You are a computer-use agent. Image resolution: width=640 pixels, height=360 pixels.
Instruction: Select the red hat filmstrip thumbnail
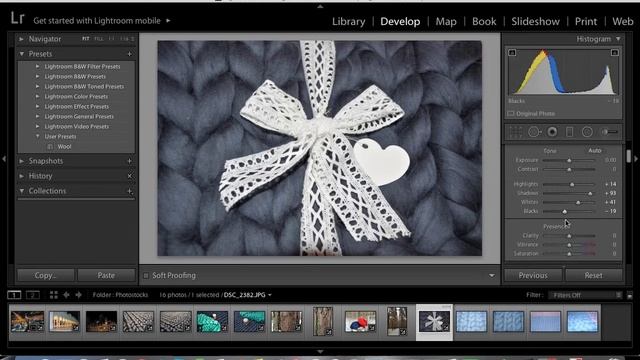tap(360, 321)
